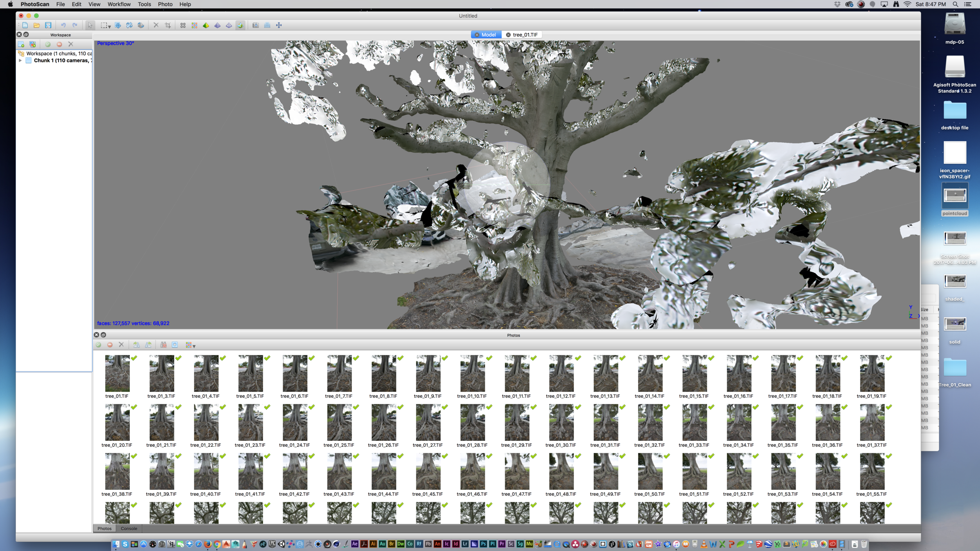Screen dimensions: 980x551
Task: Select the tree_01_24.TIF photo thumbnail
Action: click(x=295, y=423)
